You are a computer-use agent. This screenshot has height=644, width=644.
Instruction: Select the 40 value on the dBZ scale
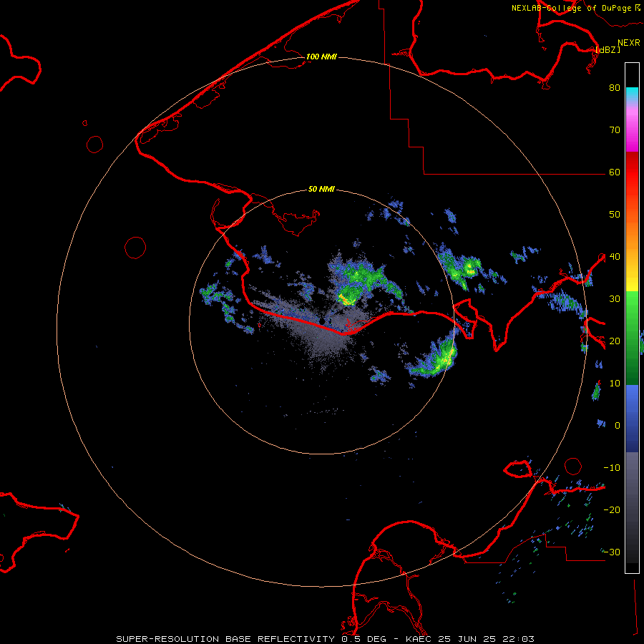pos(615,257)
